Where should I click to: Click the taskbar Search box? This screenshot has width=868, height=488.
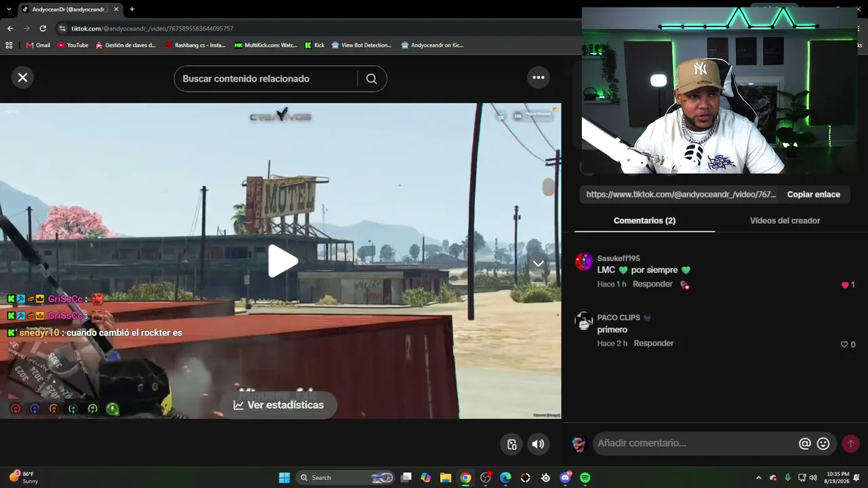click(346, 478)
